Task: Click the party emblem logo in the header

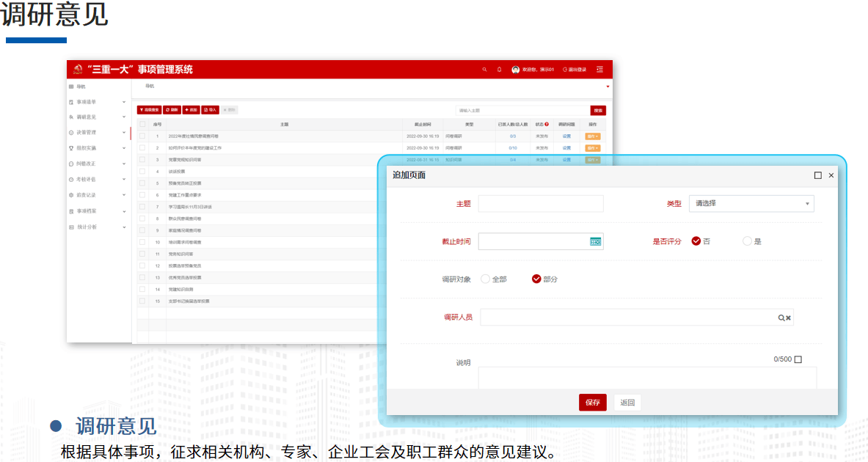Action: pos(78,69)
